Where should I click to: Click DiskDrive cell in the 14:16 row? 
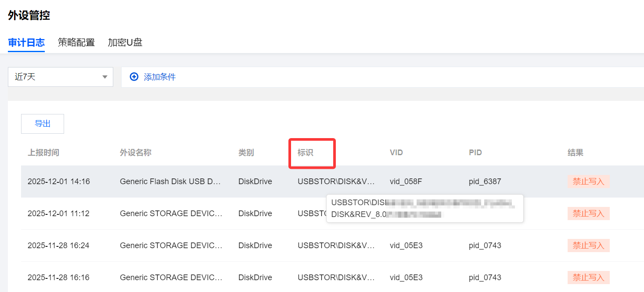tap(255, 182)
